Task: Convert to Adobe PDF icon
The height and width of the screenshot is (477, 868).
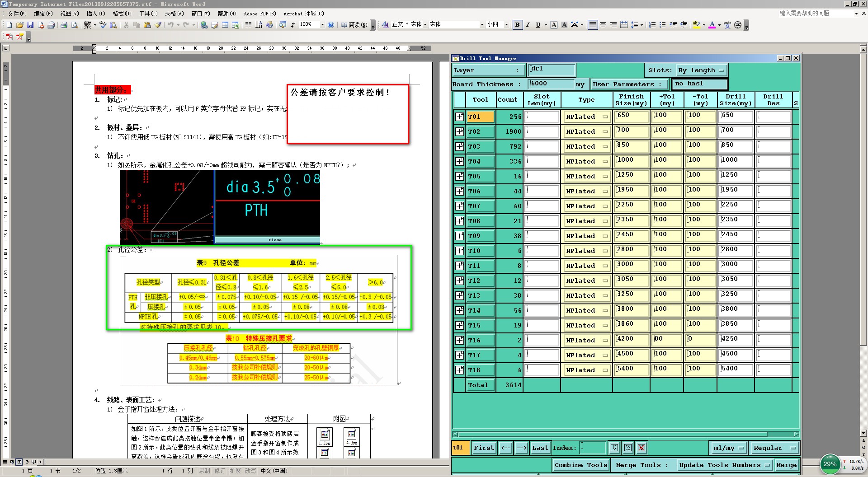Action: point(9,37)
